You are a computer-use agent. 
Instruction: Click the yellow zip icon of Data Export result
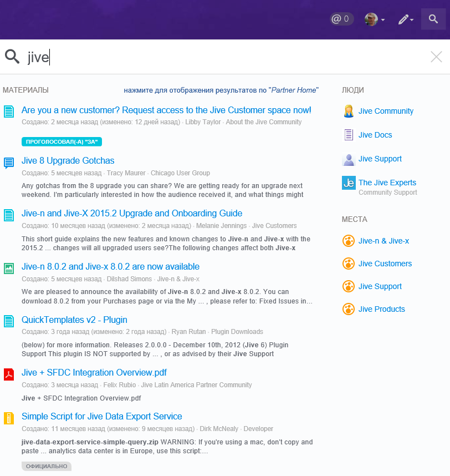[x=9, y=418]
